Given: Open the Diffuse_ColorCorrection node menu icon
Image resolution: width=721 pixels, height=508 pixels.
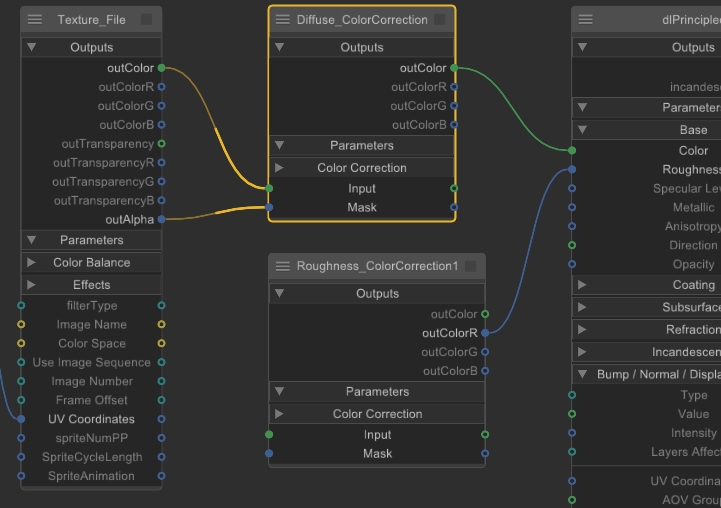Looking at the screenshot, I should [283, 20].
